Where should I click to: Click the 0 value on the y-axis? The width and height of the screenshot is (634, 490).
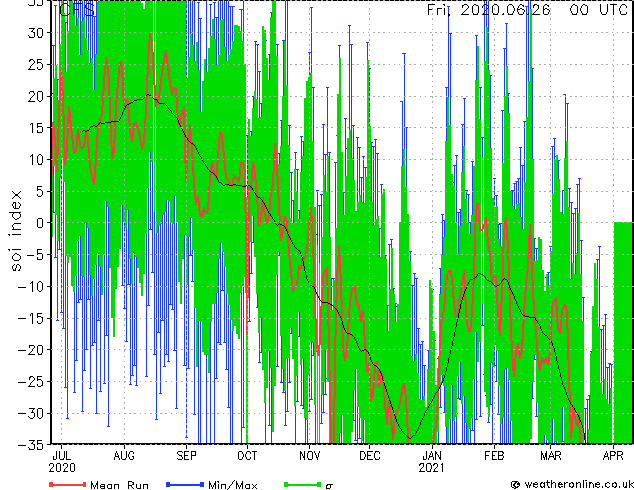(39, 223)
